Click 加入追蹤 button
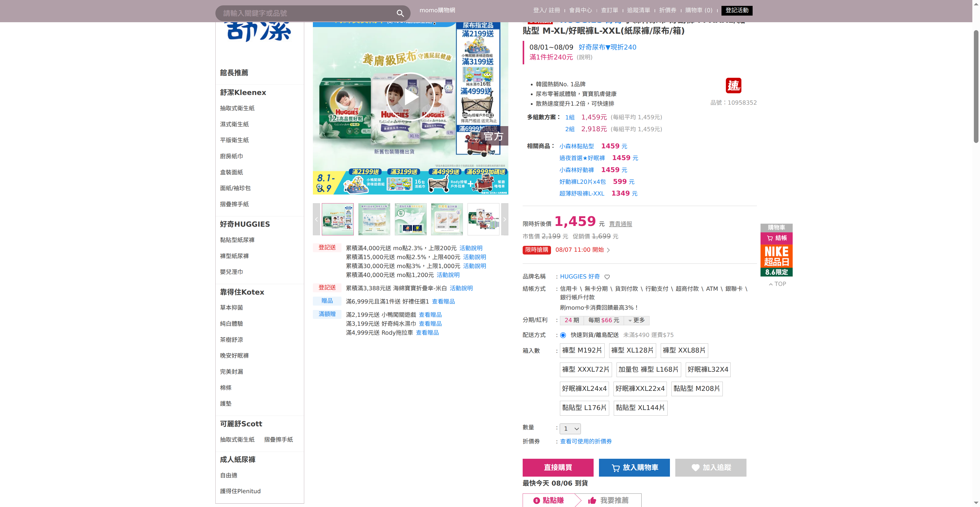The image size is (980, 507). click(711, 467)
